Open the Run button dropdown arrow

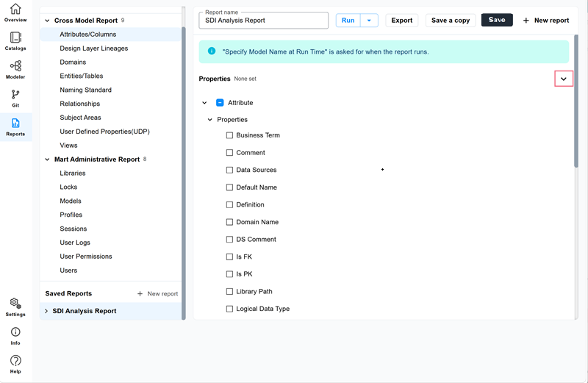tap(369, 21)
